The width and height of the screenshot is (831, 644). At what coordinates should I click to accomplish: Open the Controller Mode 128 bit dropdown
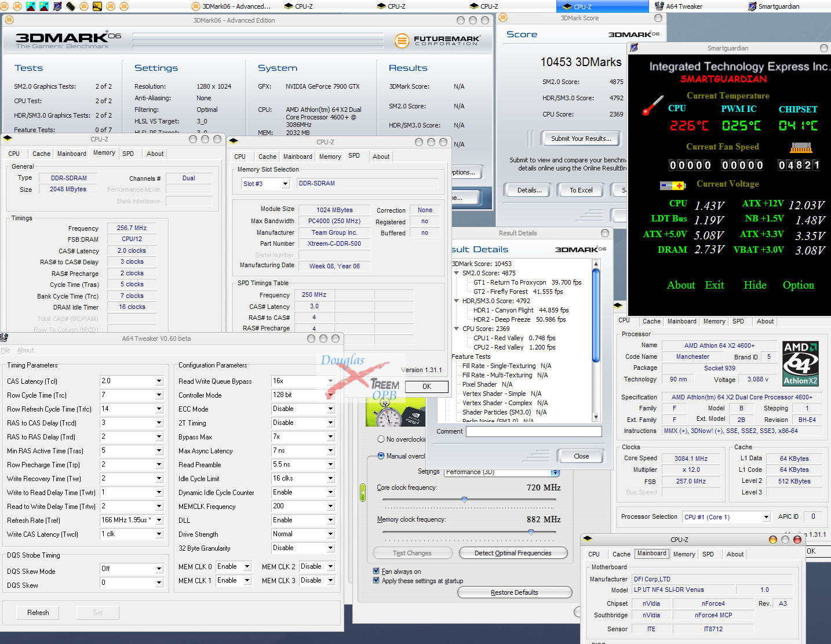point(330,395)
